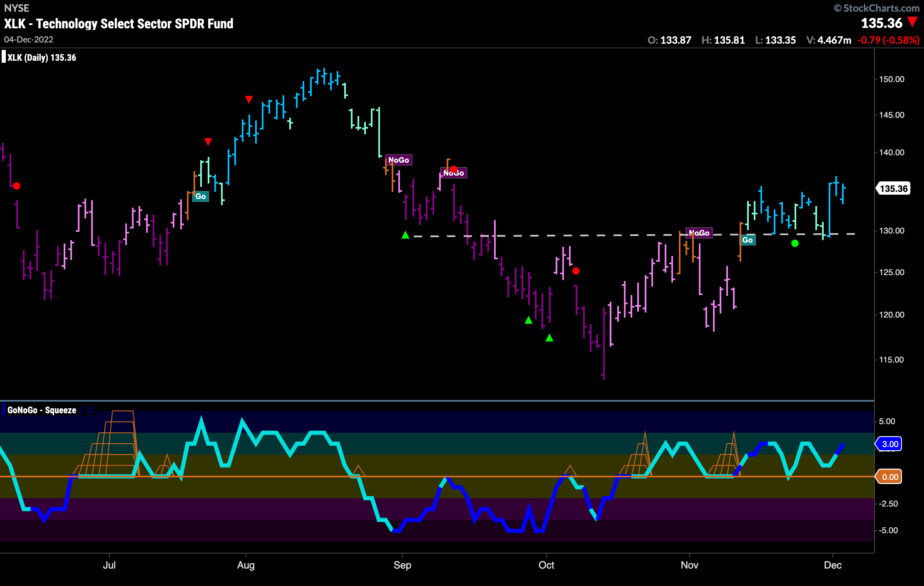This screenshot has height=586, width=924.
Task: Click the change value -0.79 (-0.58%)
Action: [x=889, y=40]
